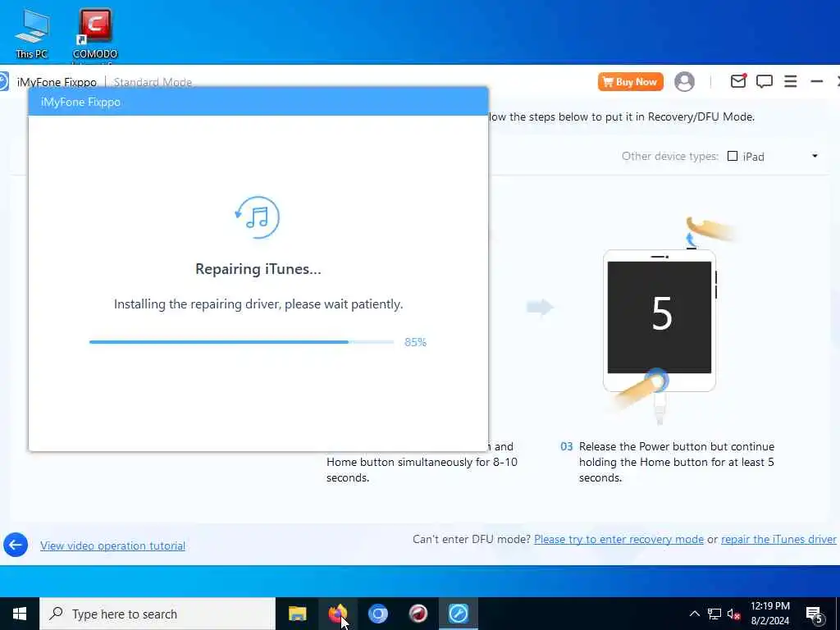Click the Type here to search box
Screen dimensions: 840x630
157,614
